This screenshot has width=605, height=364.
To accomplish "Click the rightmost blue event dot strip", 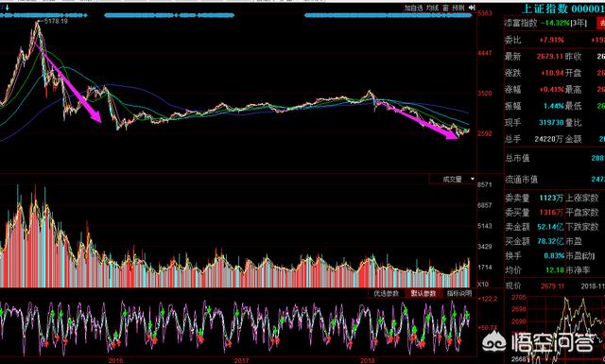I will pyautogui.click(x=388, y=15).
